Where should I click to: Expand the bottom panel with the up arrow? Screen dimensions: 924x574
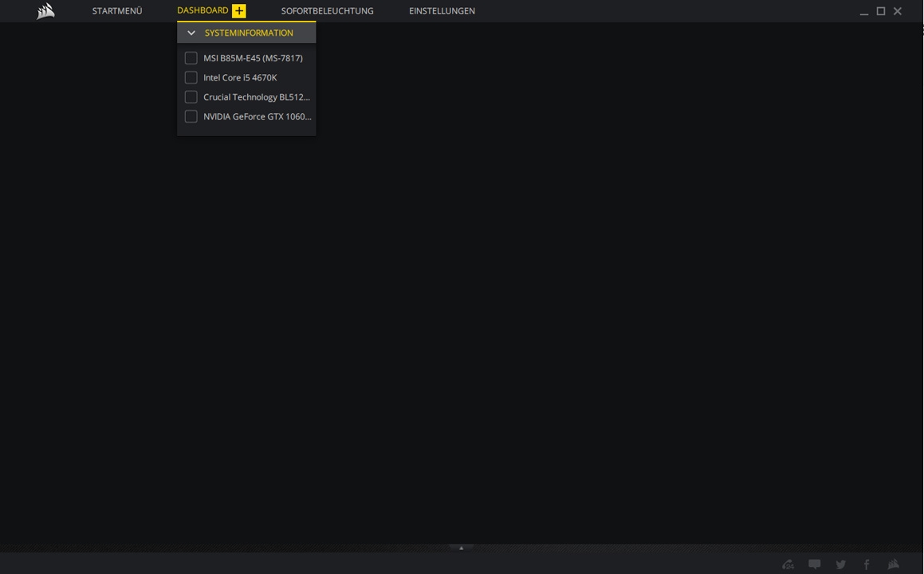[462, 548]
